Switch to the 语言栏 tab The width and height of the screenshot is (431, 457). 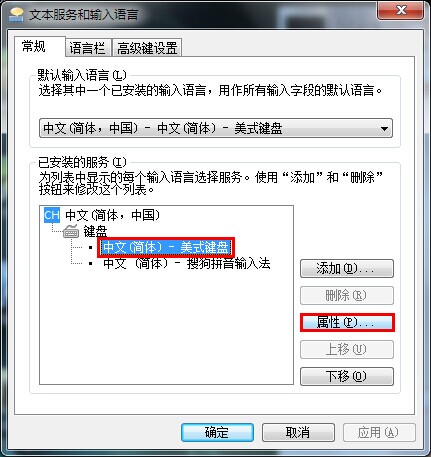(x=88, y=48)
